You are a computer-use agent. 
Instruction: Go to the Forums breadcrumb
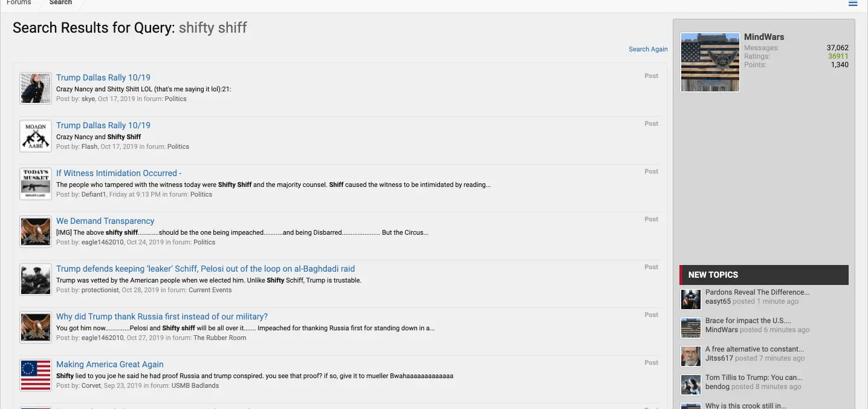tap(19, 3)
